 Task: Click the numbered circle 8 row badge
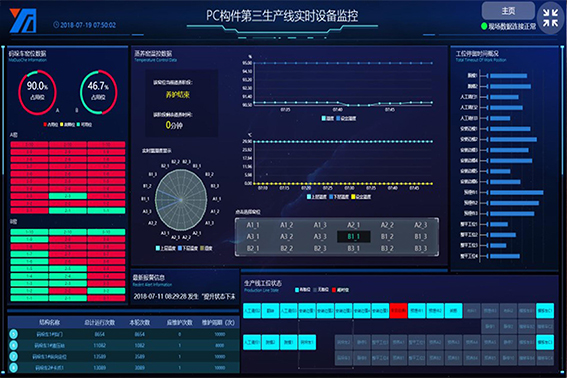(x=13, y=368)
